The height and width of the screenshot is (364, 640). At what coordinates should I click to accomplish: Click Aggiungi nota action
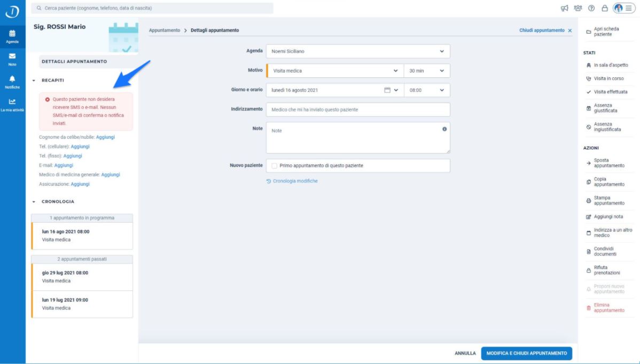(605, 217)
